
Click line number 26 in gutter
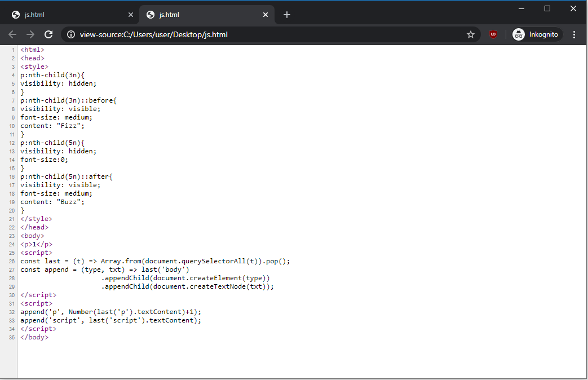[x=12, y=261]
